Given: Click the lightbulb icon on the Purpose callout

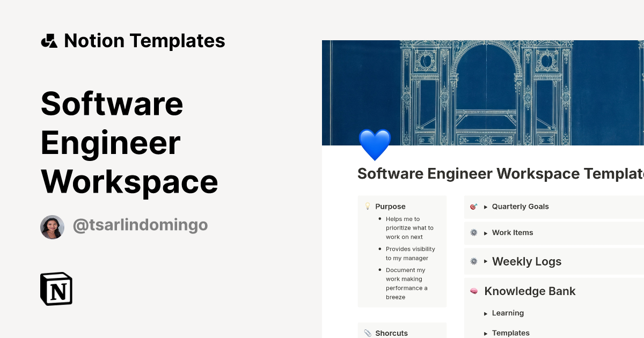Looking at the screenshot, I should [368, 205].
